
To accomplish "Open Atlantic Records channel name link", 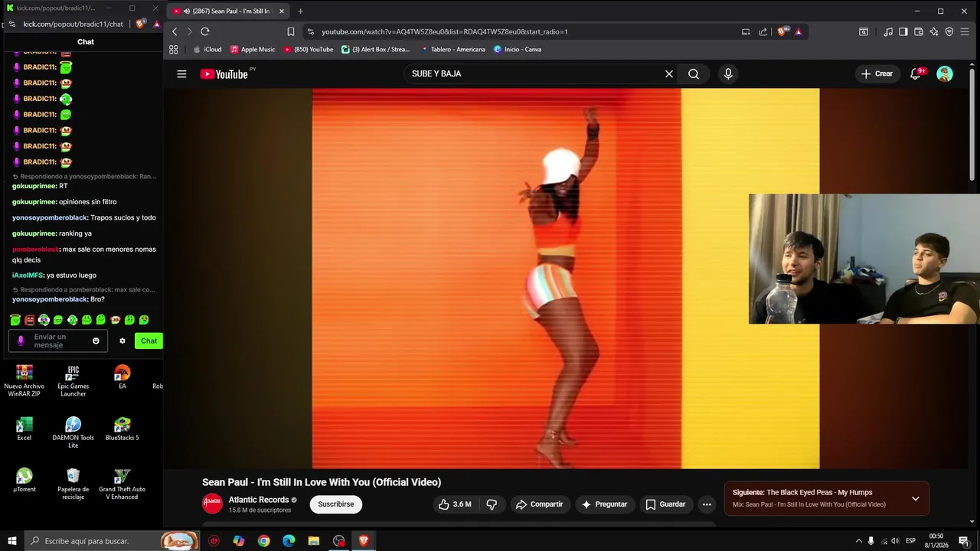I will (x=259, y=500).
